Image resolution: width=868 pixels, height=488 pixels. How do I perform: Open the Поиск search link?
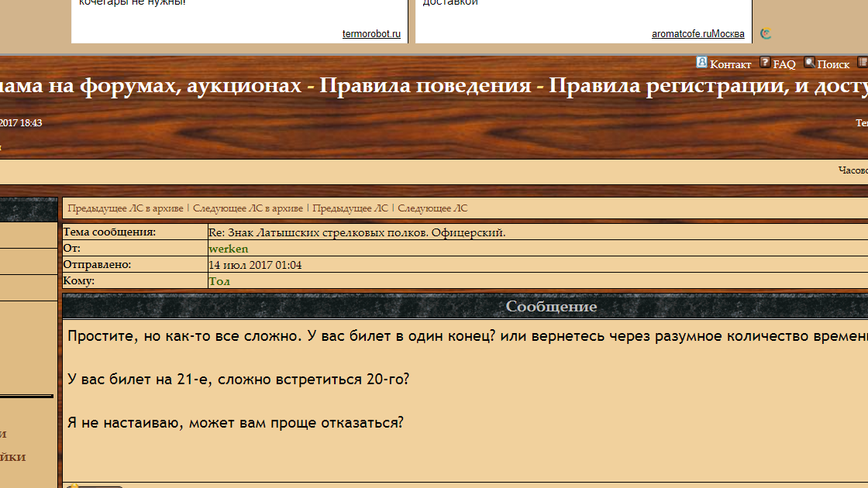(x=833, y=65)
